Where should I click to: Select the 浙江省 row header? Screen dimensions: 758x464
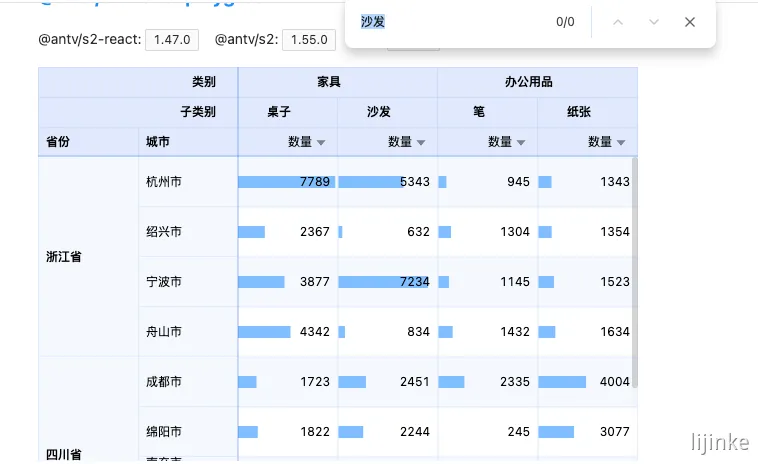coord(88,257)
